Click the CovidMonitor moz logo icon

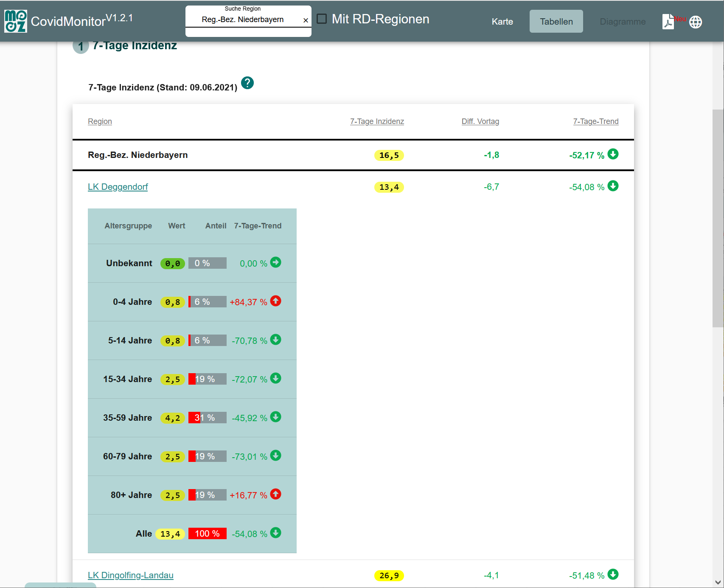coord(16,21)
